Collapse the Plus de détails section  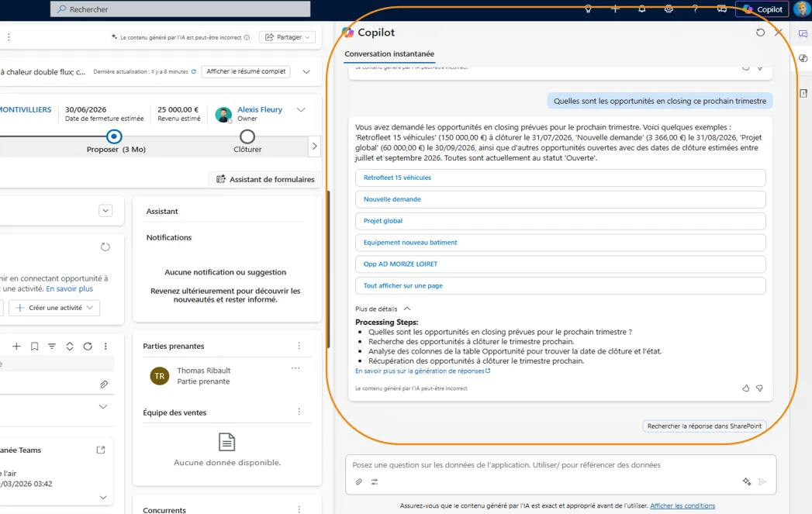click(382, 309)
